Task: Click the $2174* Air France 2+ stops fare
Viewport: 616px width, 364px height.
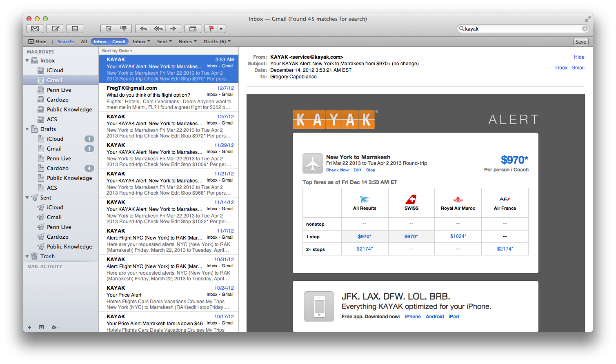Action: tap(505, 249)
